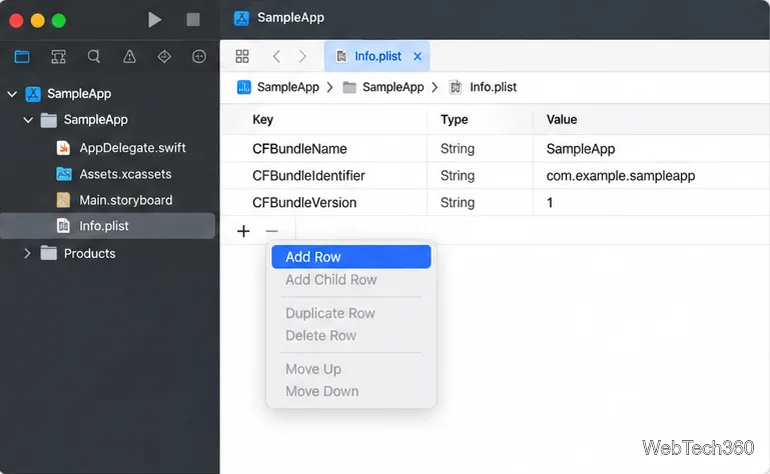
Task: Click the String type for CFBundleName
Action: [458, 149]
